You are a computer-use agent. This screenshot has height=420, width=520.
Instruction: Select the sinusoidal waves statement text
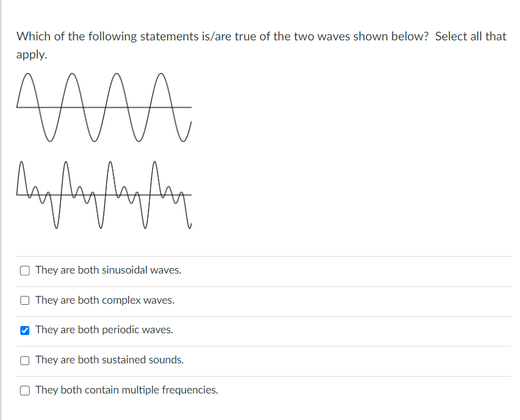(x=110, y=270)
